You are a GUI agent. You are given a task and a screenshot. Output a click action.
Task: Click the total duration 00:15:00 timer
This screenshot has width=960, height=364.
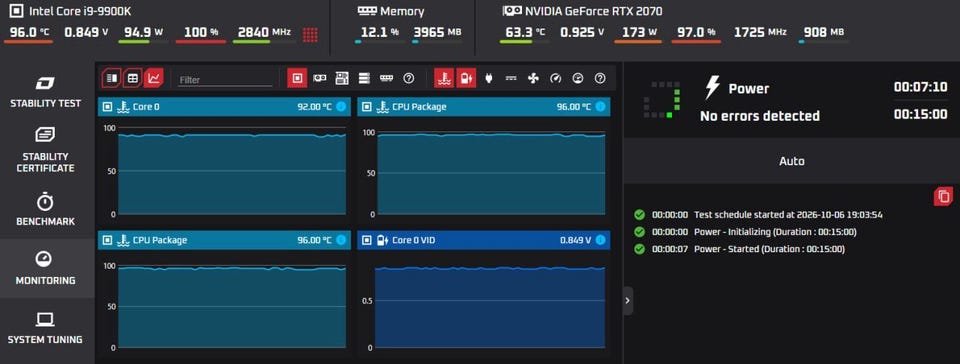coord(920,114)
